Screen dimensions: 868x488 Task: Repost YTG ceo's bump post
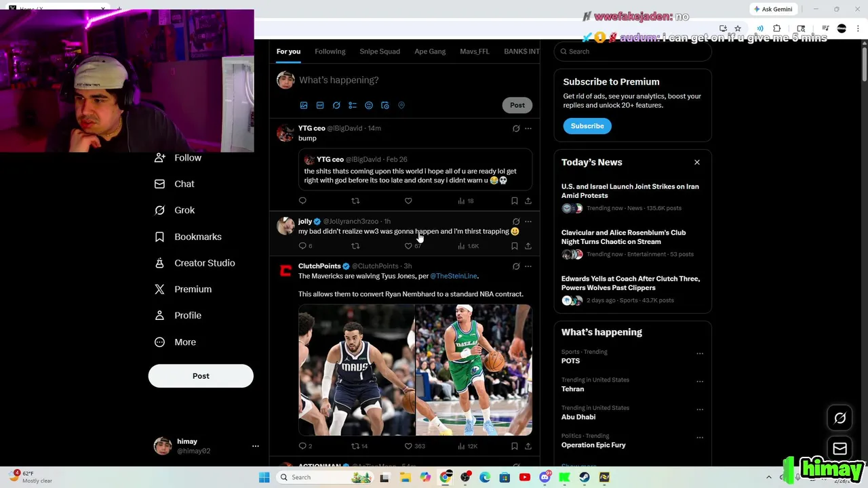coord(355,201)
